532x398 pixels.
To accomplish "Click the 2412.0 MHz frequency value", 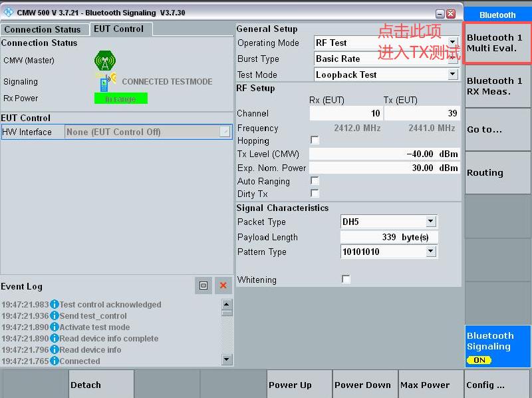I will point(357,128).
